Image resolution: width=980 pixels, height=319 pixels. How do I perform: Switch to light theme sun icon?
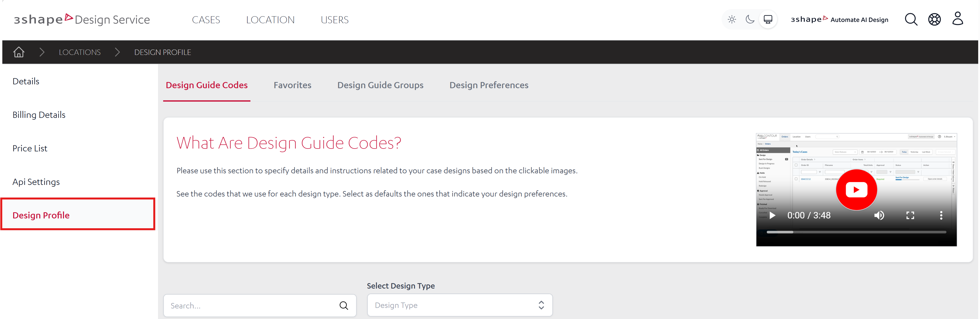click(x=732, y=19)
